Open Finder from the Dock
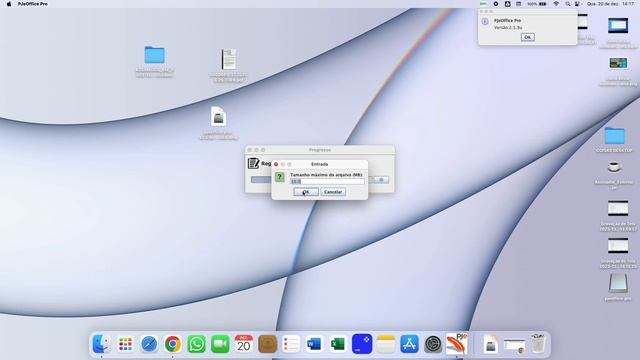Viewport: 640px width, 360px height. (x=102, y=344)
